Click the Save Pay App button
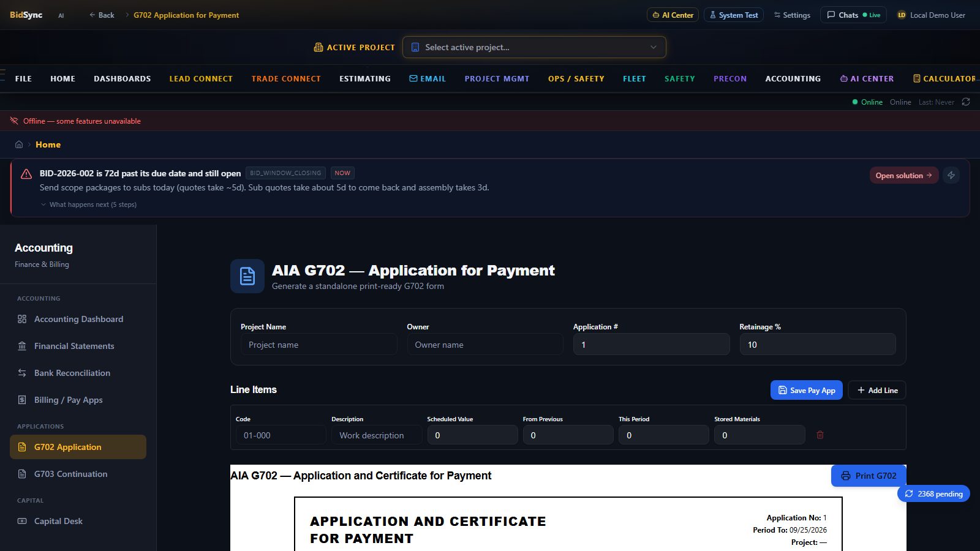This screenshot has width=980, height=551. click(x=806, y=390)
